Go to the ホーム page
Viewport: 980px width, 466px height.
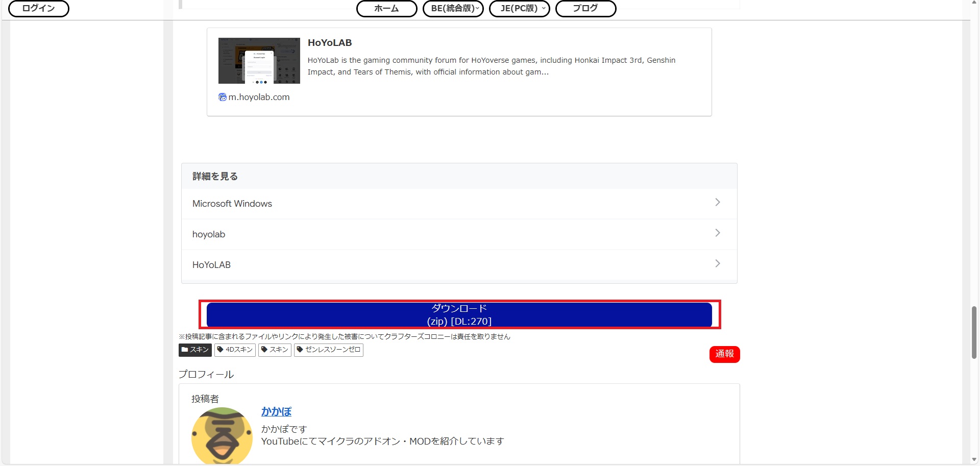point(386,9)
